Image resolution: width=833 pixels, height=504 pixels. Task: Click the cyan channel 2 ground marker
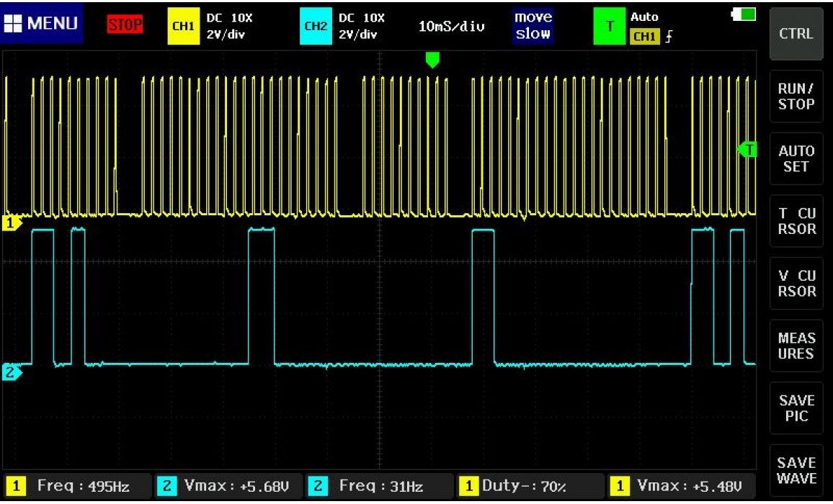pyautogui.click(x=12, y=372)
